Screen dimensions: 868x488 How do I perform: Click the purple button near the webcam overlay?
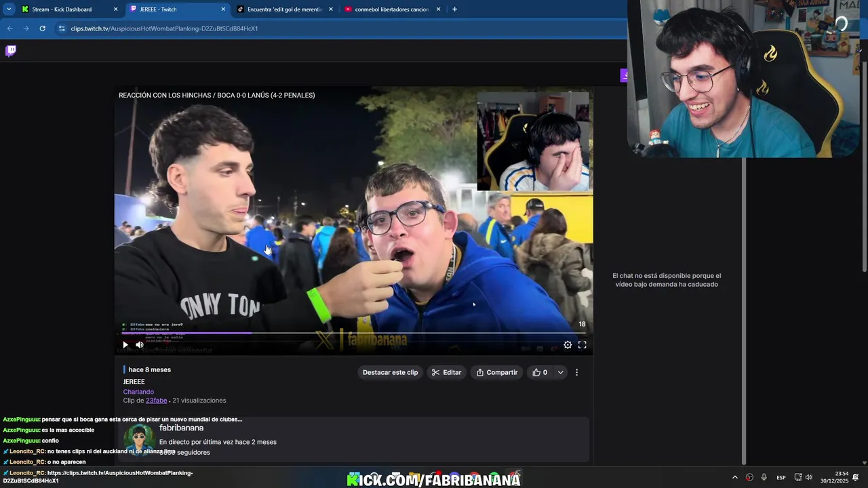click(624, 75)
